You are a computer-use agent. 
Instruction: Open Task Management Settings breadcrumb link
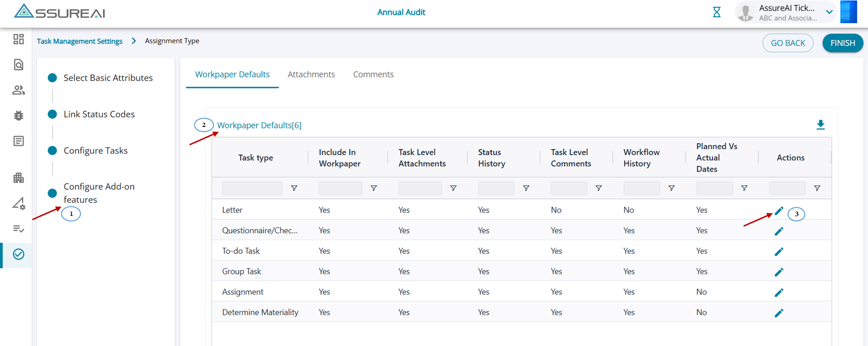(x=80, y=41)
